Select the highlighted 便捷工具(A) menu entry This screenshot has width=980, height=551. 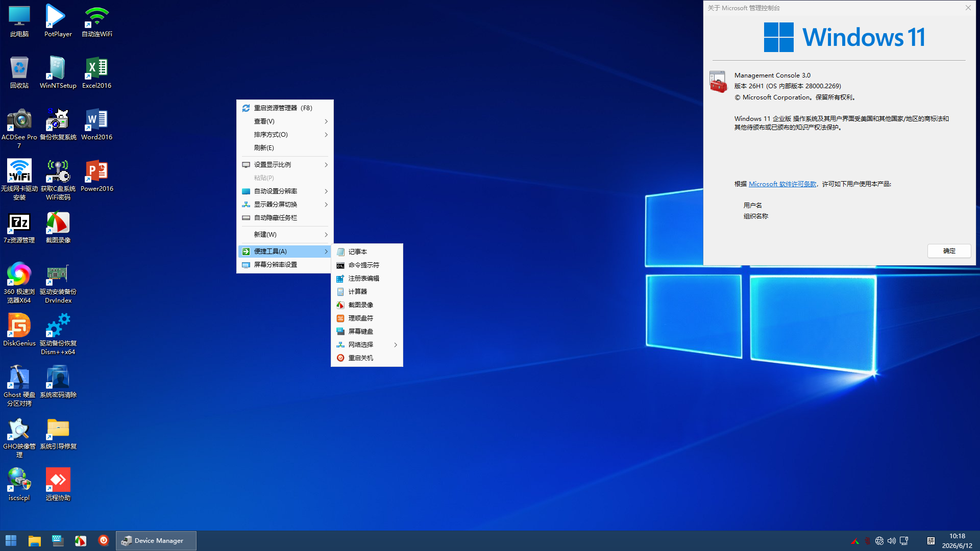285,252
